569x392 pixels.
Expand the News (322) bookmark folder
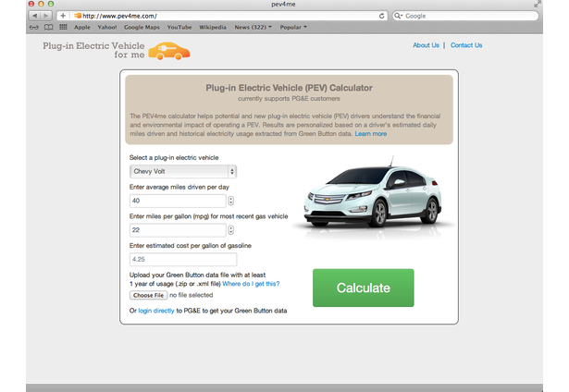tap(253, 27)
